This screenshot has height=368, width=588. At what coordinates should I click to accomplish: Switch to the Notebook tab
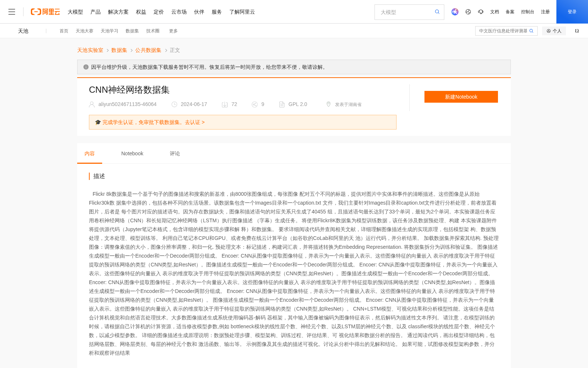(x=132, y=153)
